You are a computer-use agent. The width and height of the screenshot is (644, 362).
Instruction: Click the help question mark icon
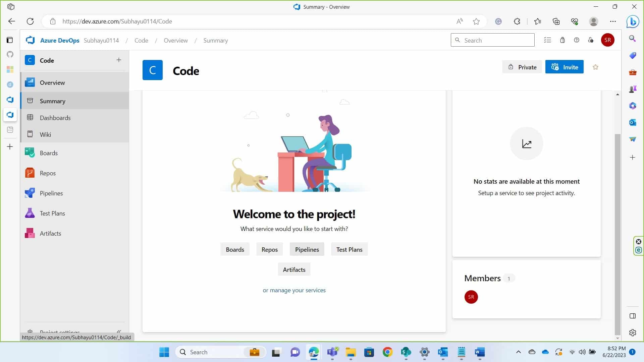(x=577, y=40)
